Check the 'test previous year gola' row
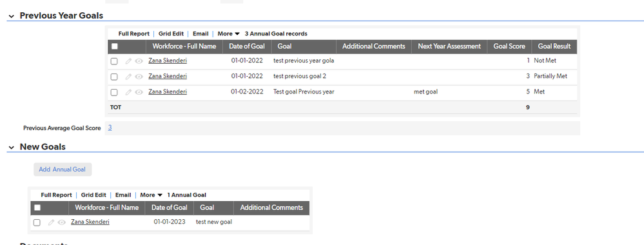 (114, 61)
